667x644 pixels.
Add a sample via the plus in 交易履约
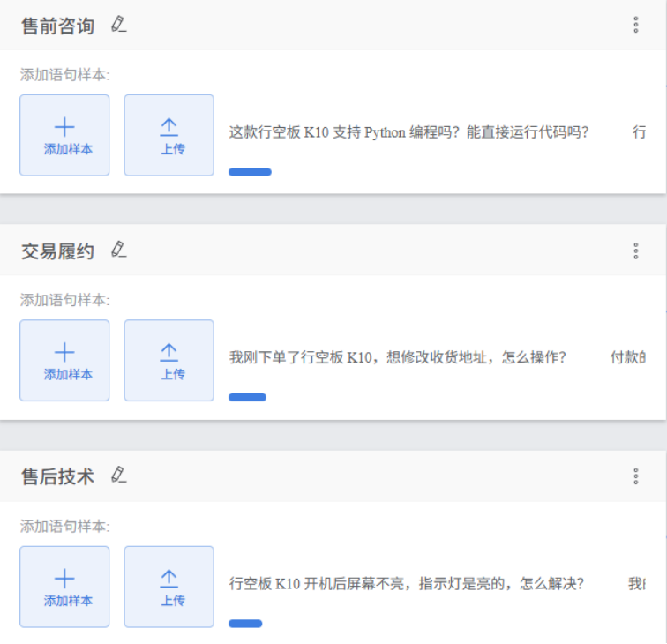pos(64,360)
